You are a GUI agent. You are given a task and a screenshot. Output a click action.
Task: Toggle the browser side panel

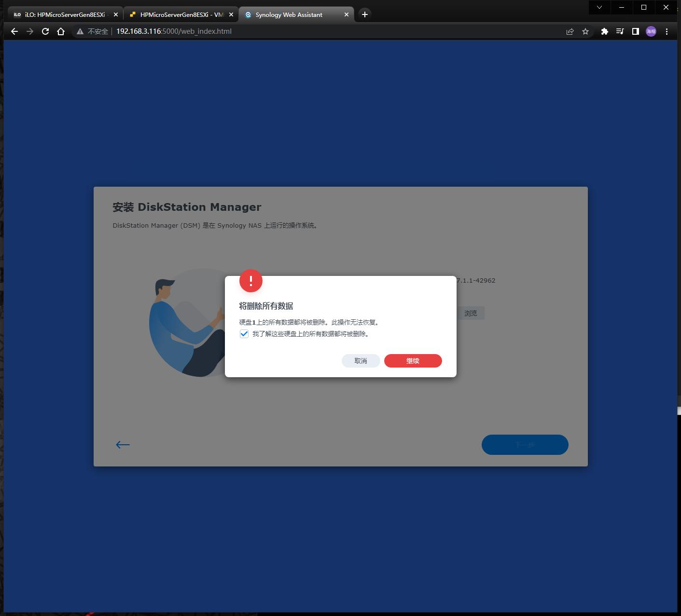click(x=636, y=31)
